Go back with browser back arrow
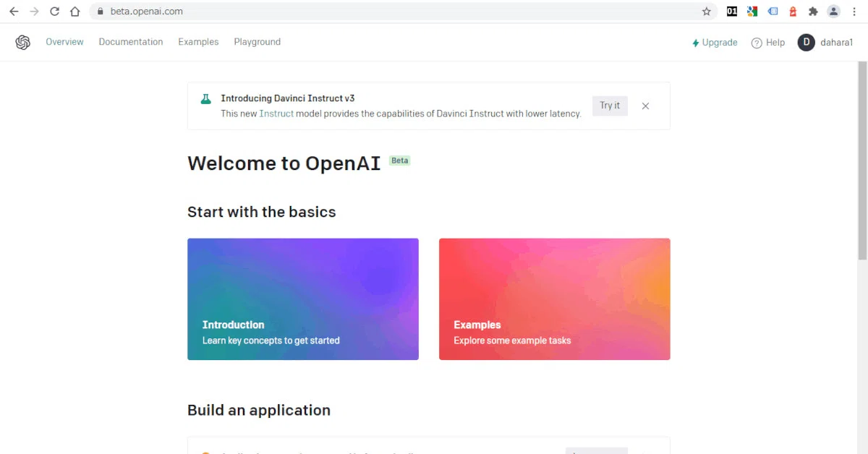Screen dimensions: 868x454 pos(14,12)
